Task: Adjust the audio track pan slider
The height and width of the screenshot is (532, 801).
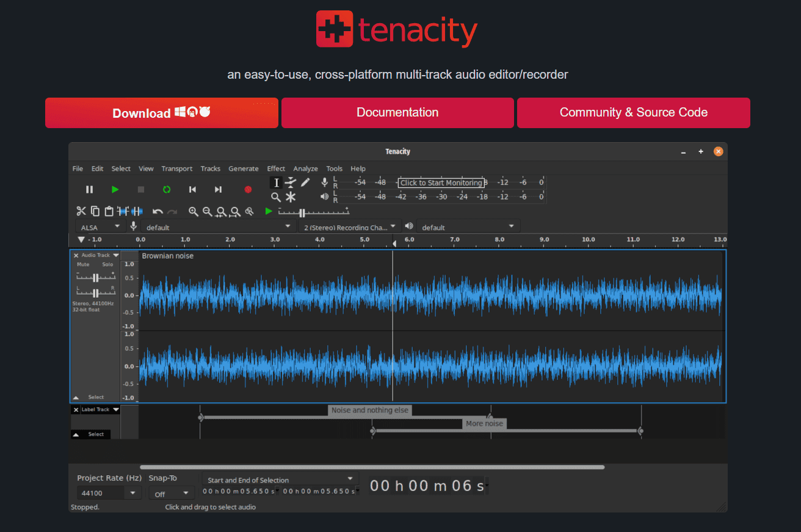Action: (x=95, y=292)
